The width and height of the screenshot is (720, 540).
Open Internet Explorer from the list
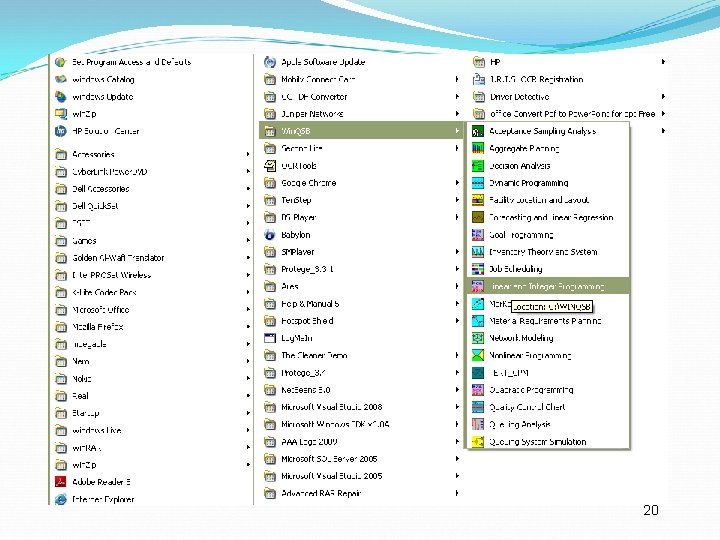pos(103,499)
